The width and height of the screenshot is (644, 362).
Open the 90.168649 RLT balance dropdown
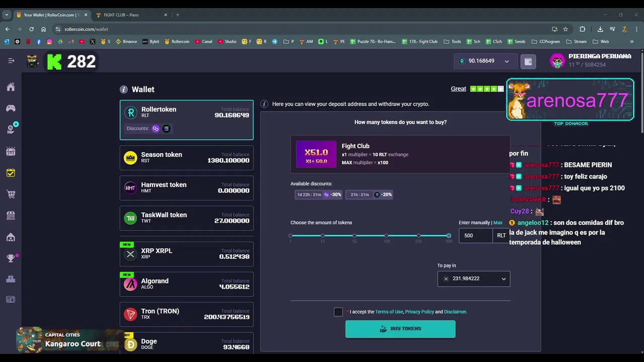click(x=485, y=61)
